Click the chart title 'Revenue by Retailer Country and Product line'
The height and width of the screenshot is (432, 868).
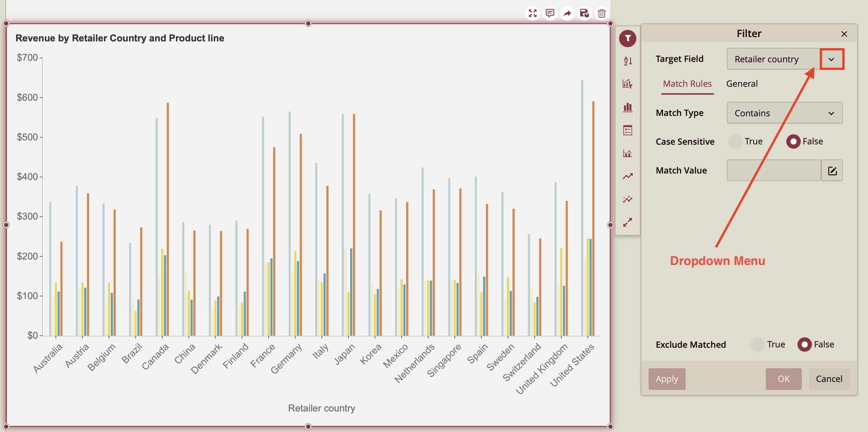(120, 38)
